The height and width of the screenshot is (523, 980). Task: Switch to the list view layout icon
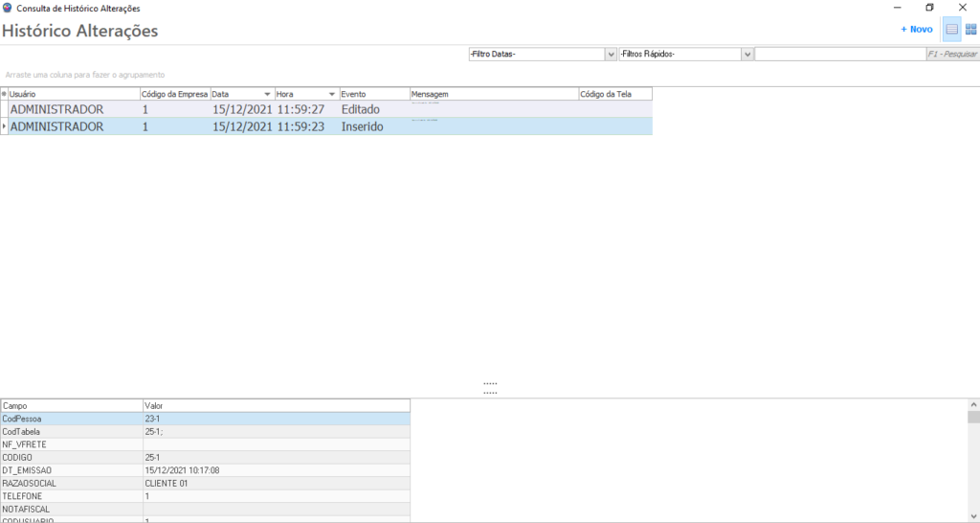pos(951,30)
